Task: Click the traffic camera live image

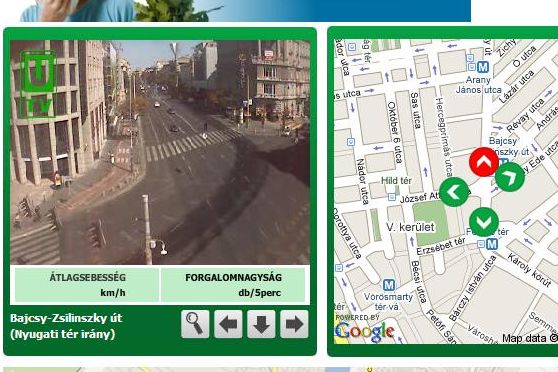Action: click(x=160, y=152)
